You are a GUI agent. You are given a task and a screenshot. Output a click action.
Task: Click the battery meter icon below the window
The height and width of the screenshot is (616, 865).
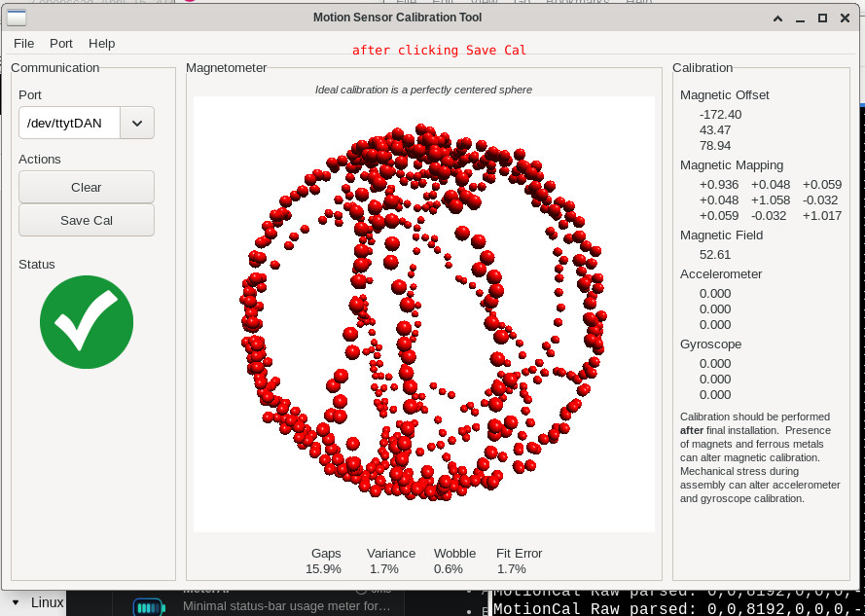click(x=149, y=608)
